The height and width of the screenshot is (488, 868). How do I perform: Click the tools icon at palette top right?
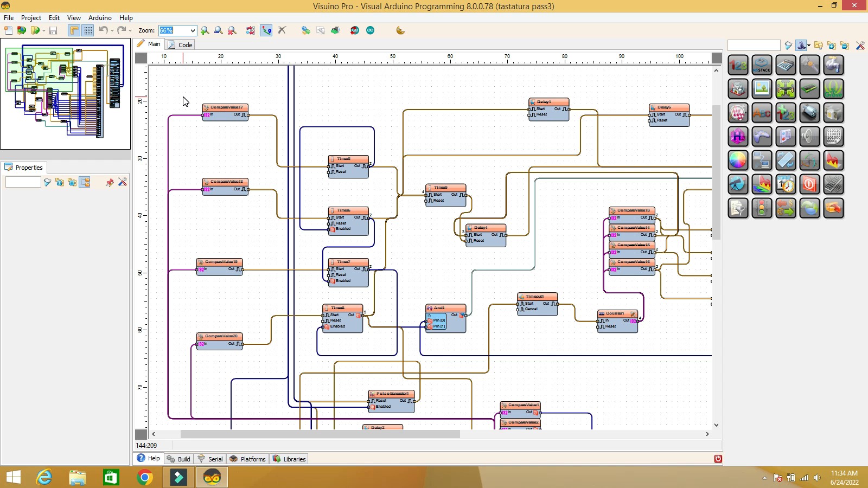click(860, 46)
